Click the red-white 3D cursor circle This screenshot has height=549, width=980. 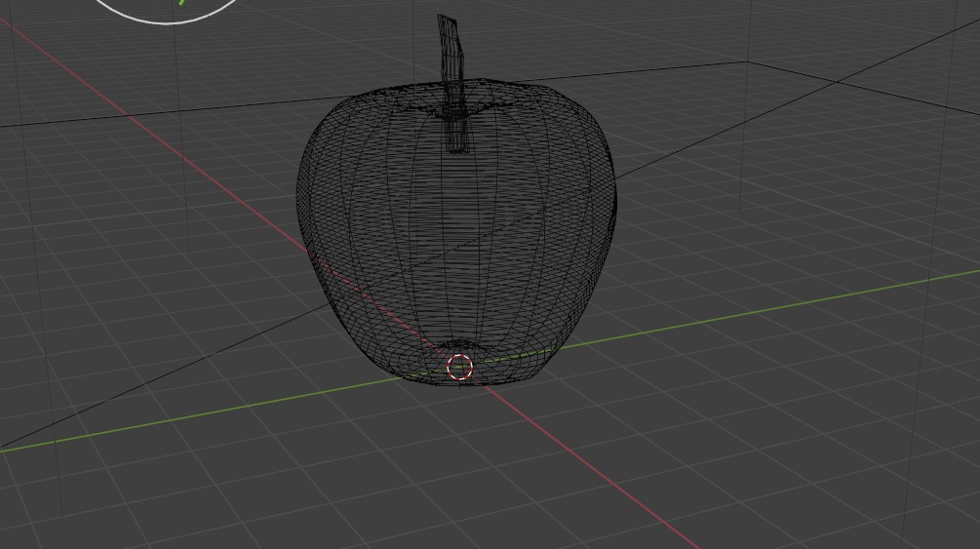[460, 368]
